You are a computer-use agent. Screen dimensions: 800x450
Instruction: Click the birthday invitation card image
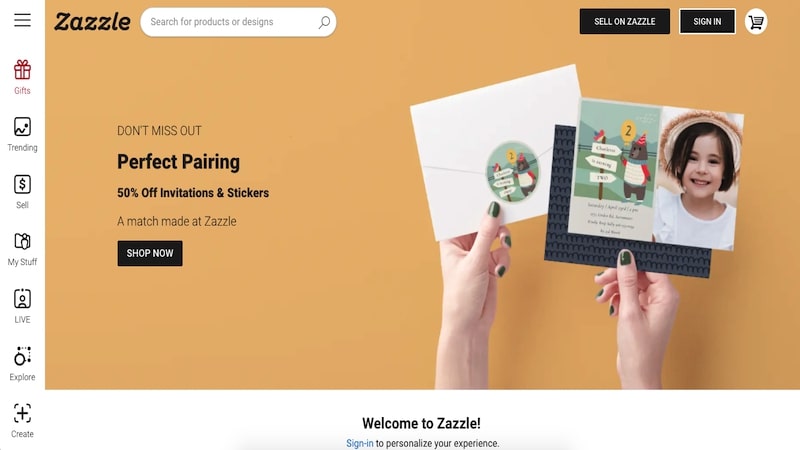pos(655,173)
